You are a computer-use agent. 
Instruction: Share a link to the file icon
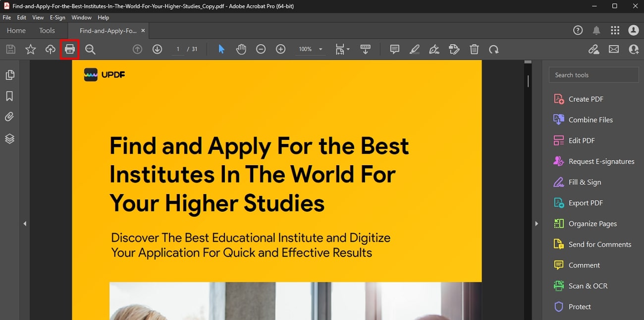(x=594, y=49)
